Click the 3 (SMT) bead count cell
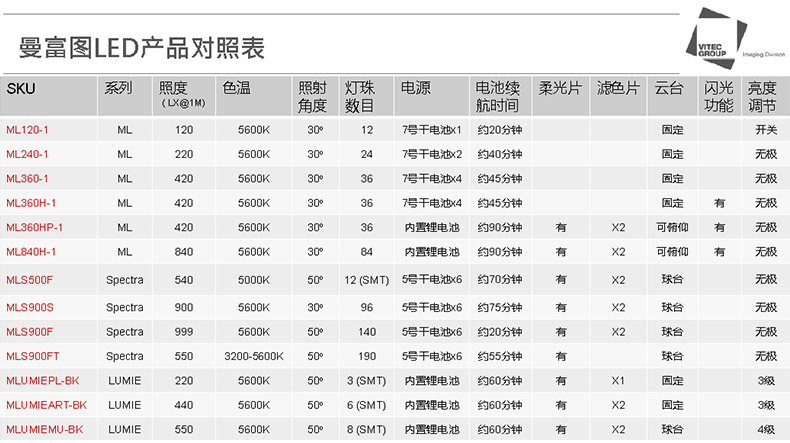The image size is (790, 443). 367,381
